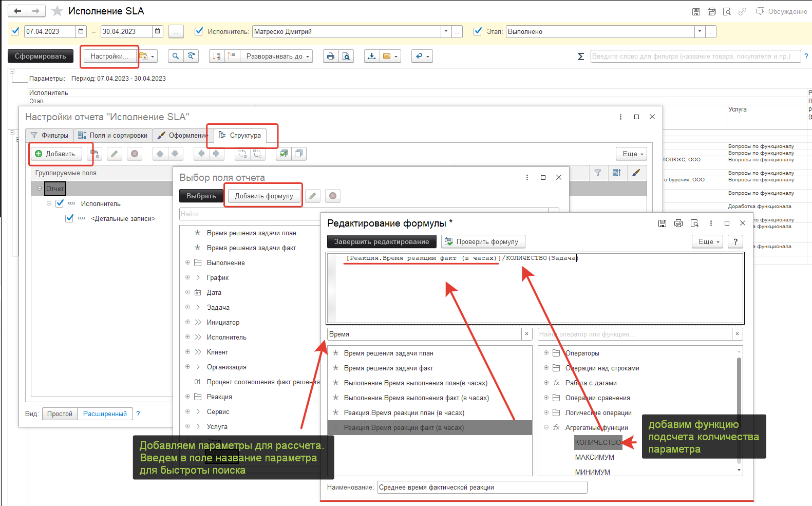Image resolution: width=812 pixels, height=506 pixels.
Task: Click the move up arrow icon
Action: click(160, 154)
